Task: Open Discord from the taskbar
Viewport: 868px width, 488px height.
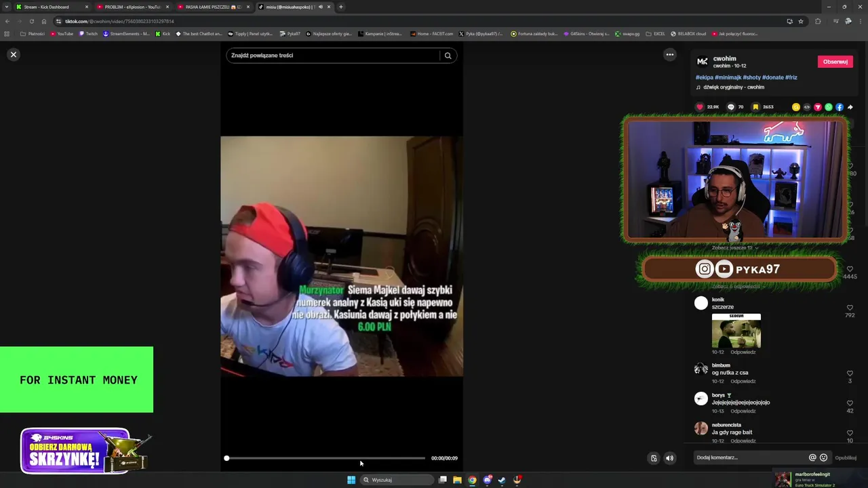Action: click(x=487, y=480)
